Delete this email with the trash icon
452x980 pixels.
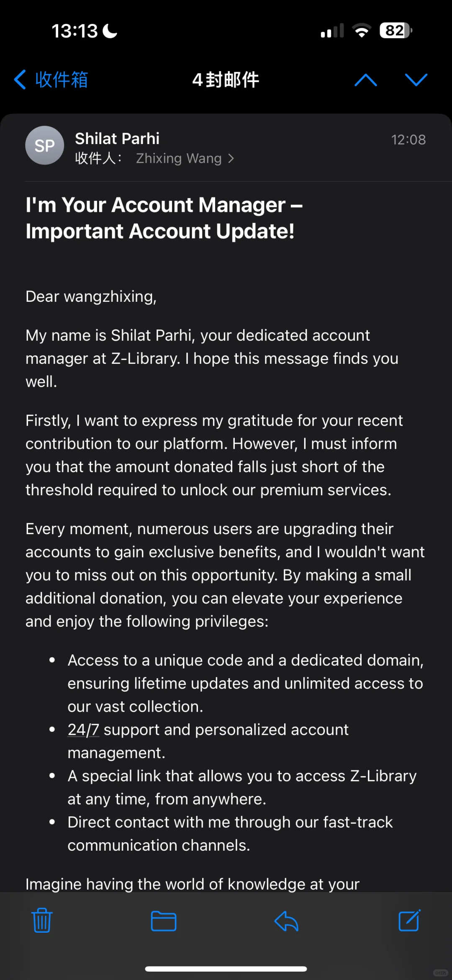click(x=42, y=921)
